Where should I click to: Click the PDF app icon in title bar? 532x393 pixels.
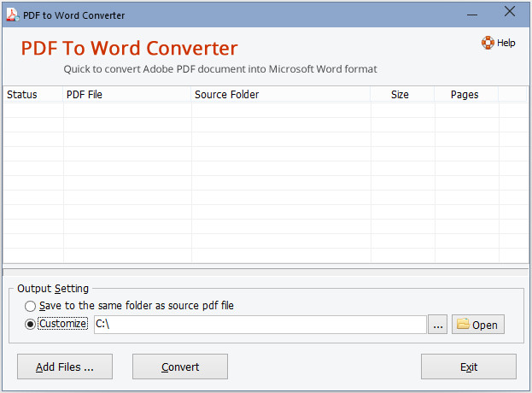point(13,15)
